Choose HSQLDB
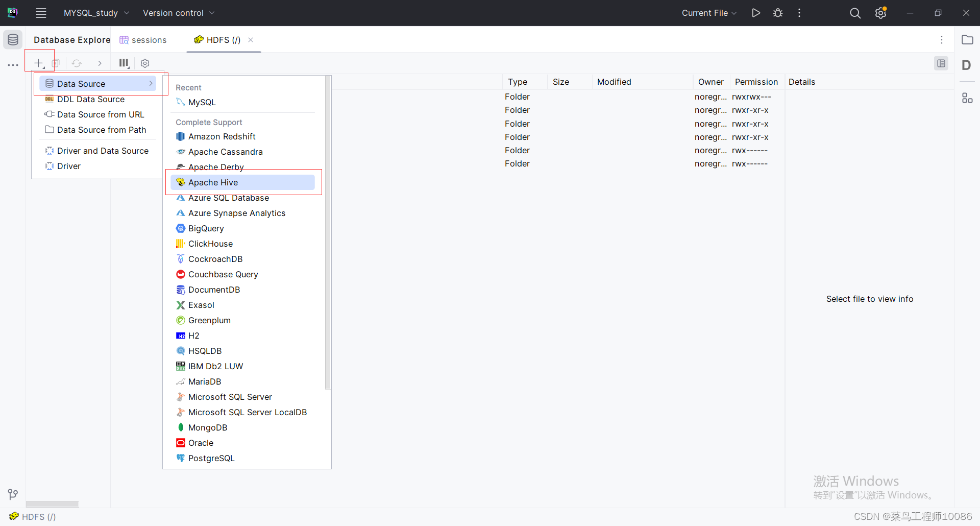Screen dimensions: 980x526 point(243,351)
